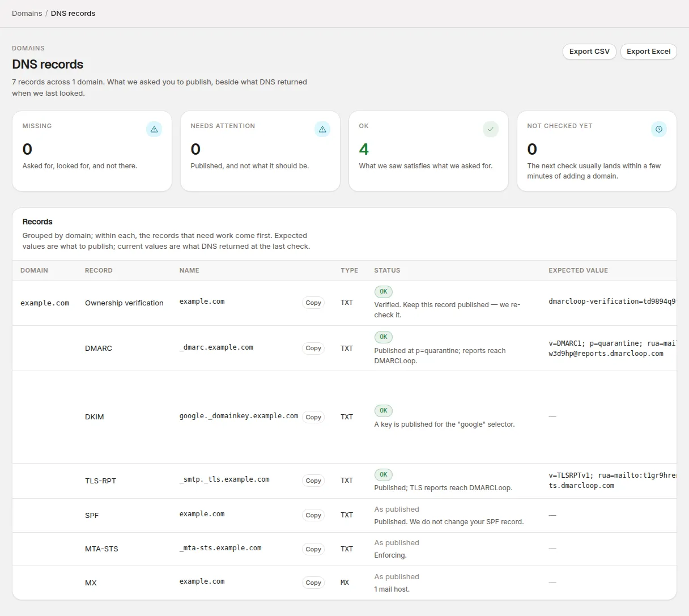The width and height of the screenshot is (689, 616).
Task: Copy the google._domainkey.example.com name
Action: pos(313,417)
